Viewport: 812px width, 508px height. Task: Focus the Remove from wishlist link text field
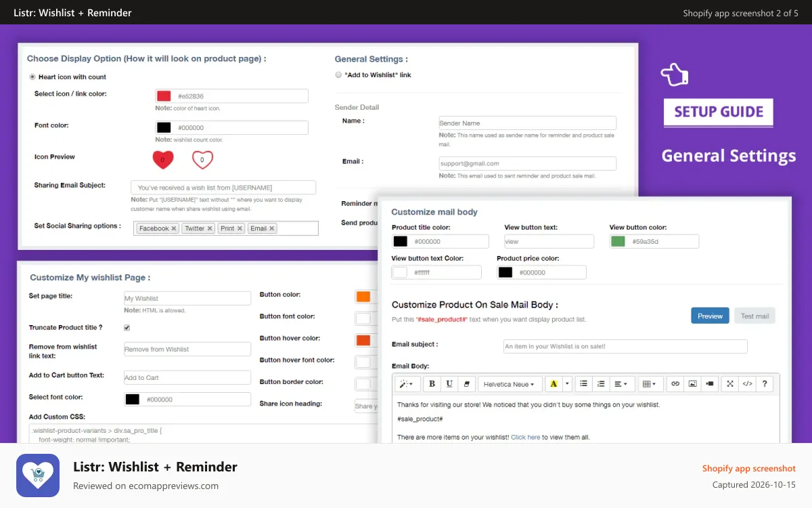click(187, 350)
